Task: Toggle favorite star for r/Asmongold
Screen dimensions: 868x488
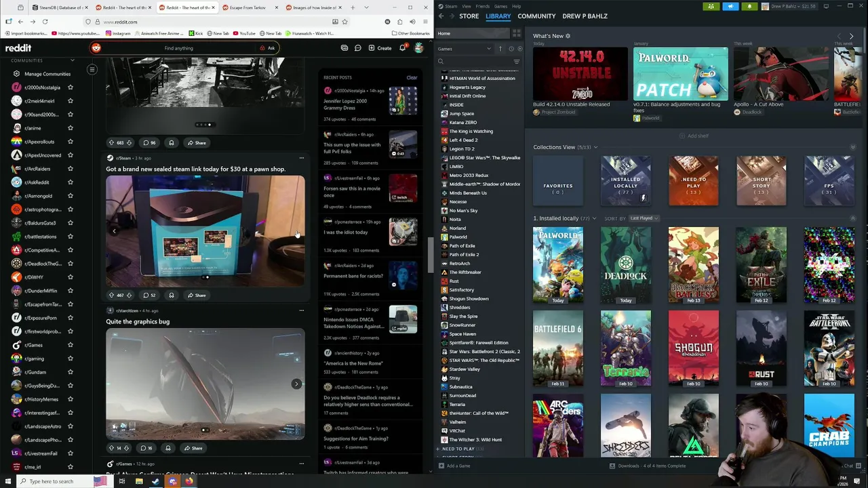Action: click(70, 196)
